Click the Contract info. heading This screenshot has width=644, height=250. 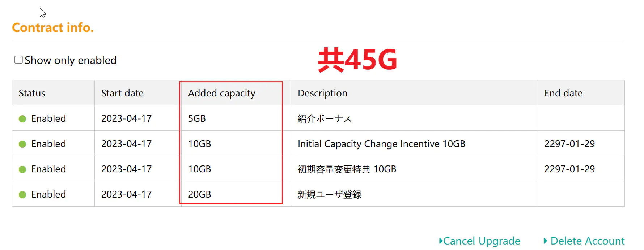(53, 27)
